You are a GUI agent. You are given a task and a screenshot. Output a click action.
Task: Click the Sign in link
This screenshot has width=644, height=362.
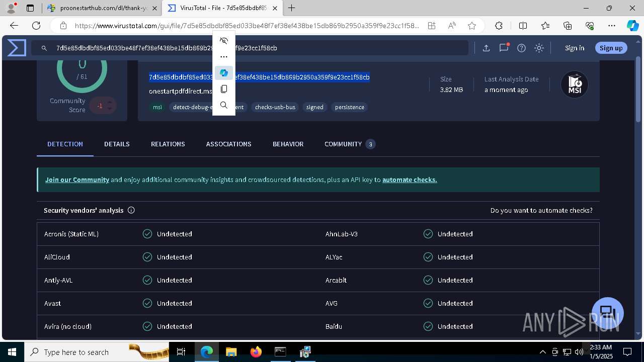coord(575,48)
